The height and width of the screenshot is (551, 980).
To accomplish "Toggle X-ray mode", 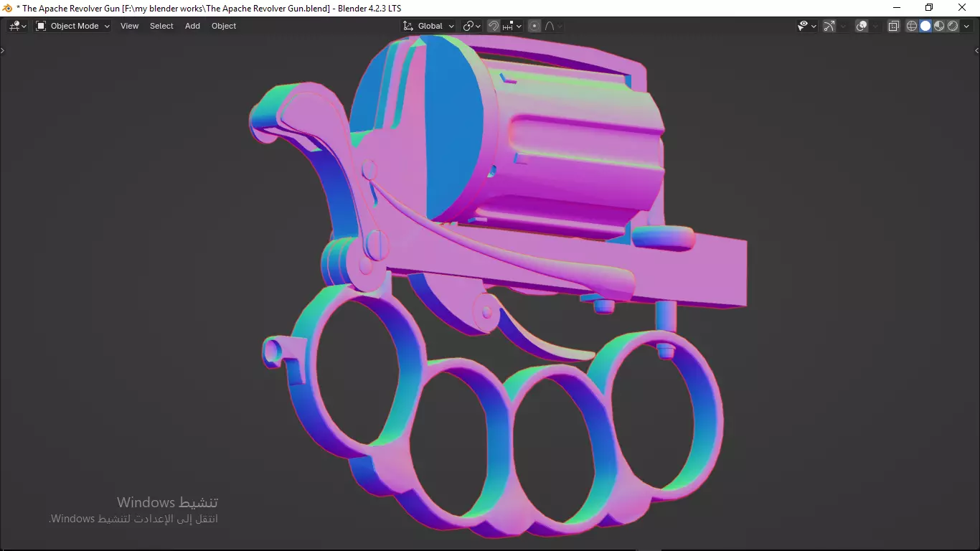I will click(x=894, y=26).
